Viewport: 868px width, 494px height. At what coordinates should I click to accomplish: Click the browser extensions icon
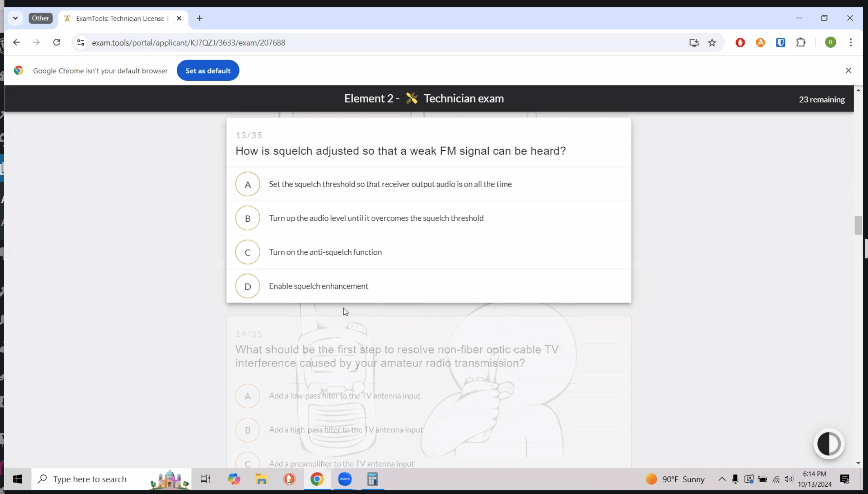click(802, 42)
